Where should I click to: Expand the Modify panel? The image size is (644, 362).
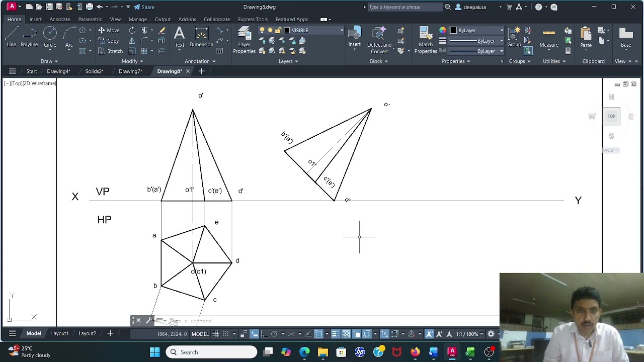(x=132, y=61)
